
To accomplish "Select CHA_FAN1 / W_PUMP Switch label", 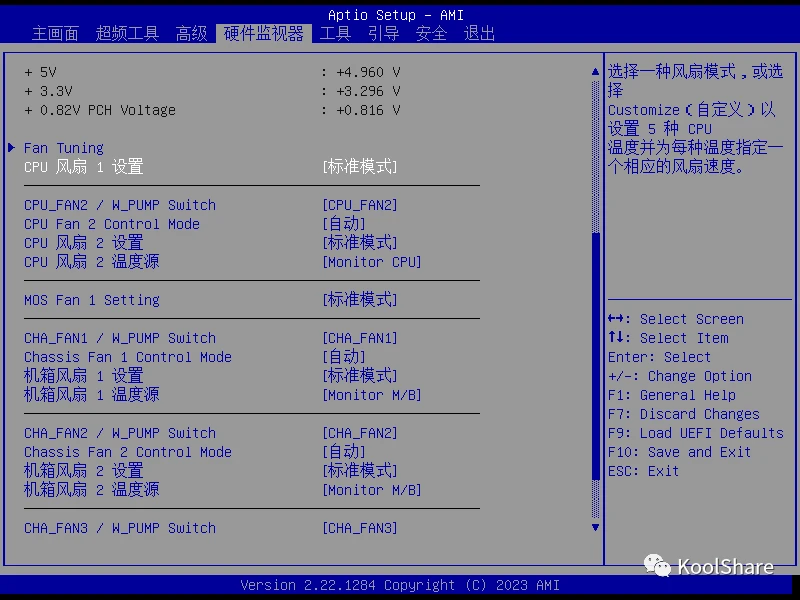I will tap(120, 338).
